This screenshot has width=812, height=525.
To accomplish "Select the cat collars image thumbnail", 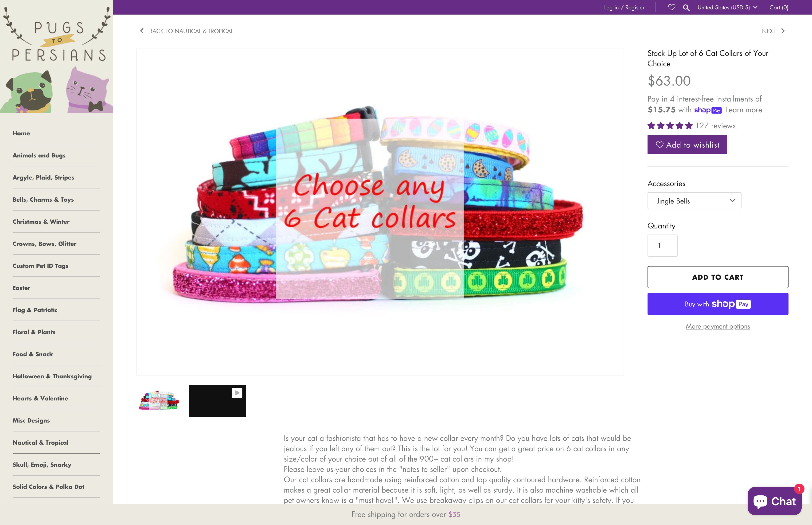I will [x=159, y=401].
